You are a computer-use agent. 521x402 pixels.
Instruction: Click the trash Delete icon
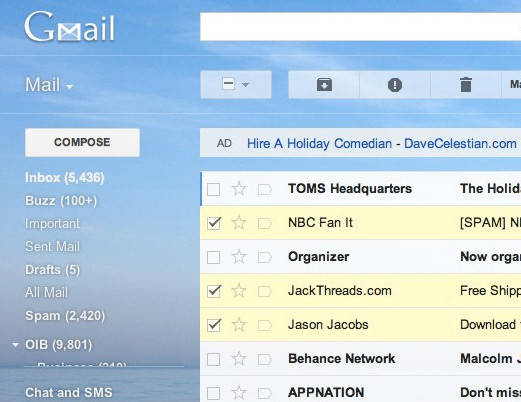click(466, 85)
